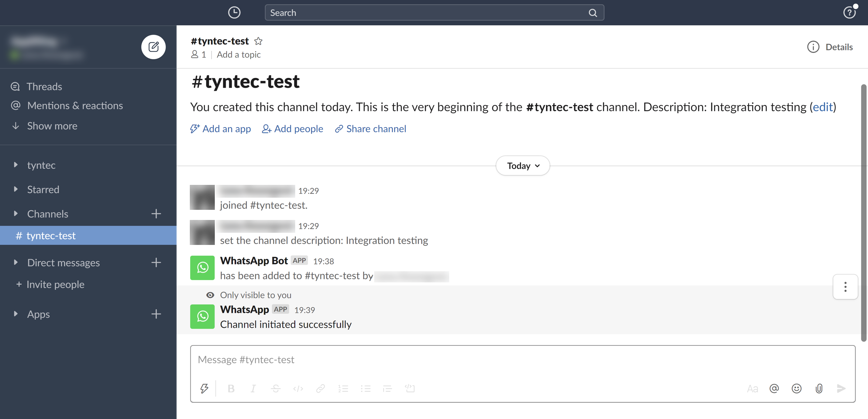Click the WhatsApp app avatar at 19:39
This screenshot has width=868, height=419.
tap(202, 316)
